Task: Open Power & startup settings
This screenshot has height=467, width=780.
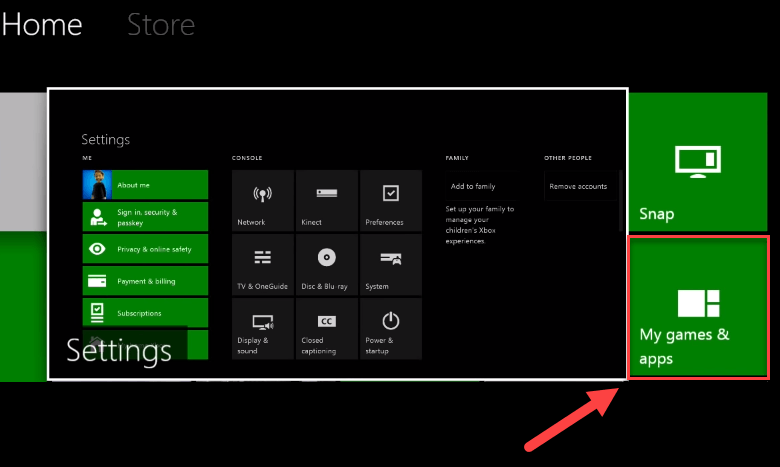Action: (x=391, y=328)
